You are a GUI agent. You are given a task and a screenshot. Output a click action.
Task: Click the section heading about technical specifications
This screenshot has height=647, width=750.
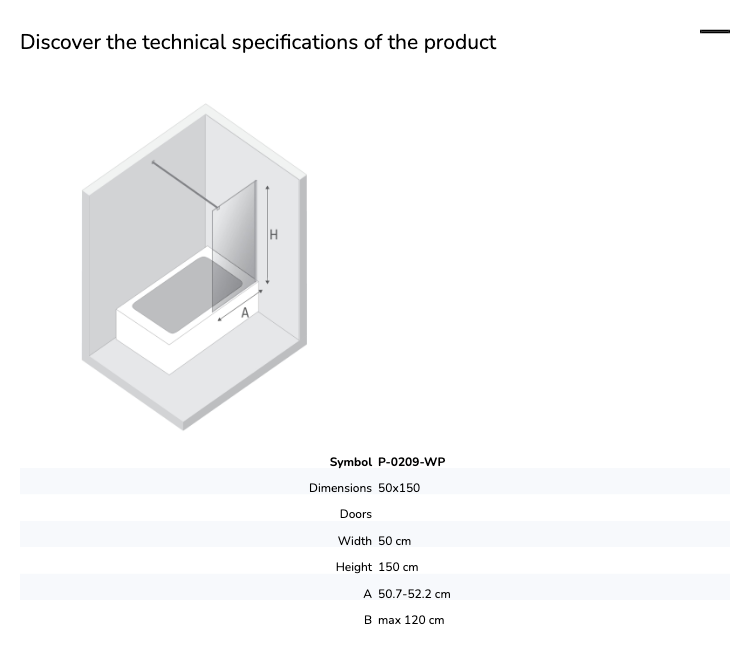click(x=258, y=42)
